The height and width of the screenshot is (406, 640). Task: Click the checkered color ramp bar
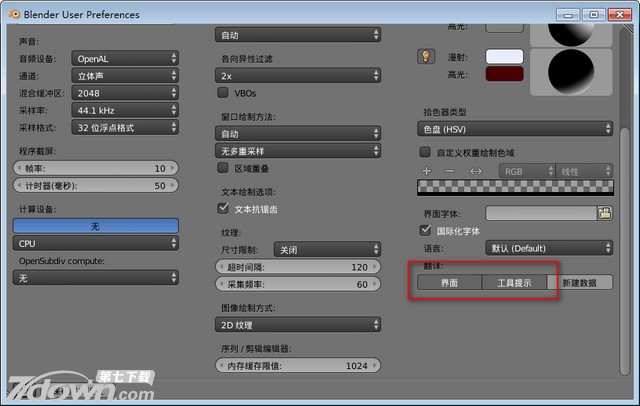pyautogui.click(x=515, y=187)
